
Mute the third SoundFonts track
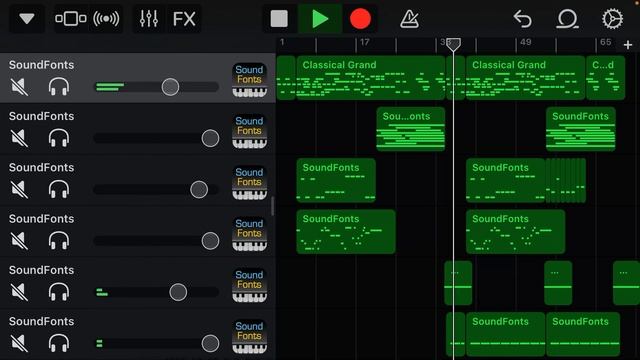pyautogui.click(x=19, y=190)
